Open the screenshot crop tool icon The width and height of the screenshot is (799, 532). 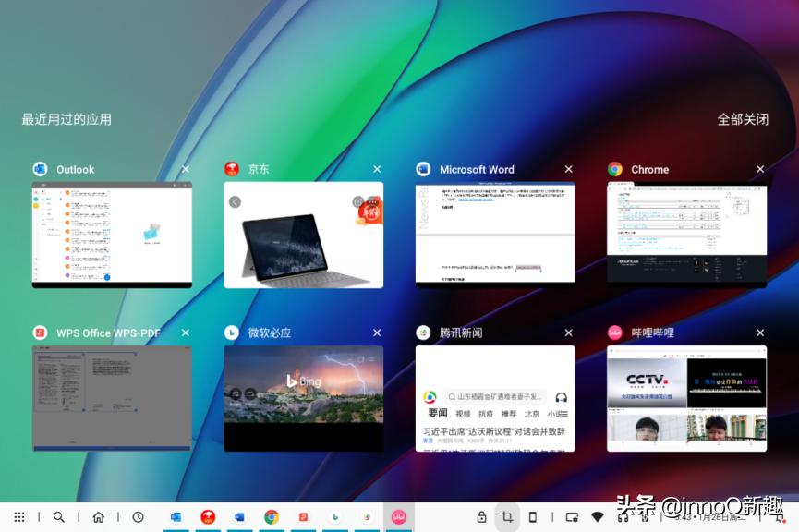coord(506,516)
